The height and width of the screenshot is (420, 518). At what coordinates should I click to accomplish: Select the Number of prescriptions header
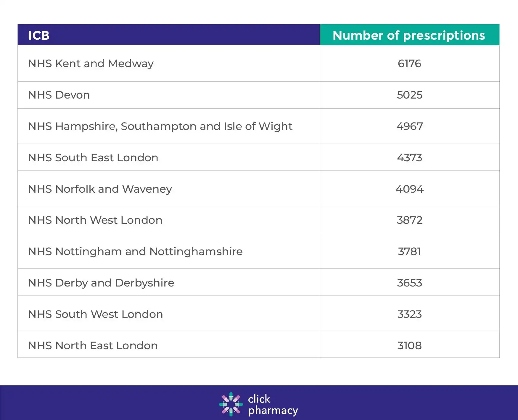point(410,35)
